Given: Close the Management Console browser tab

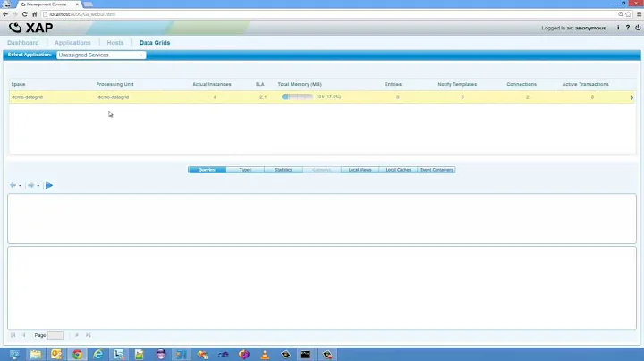Looking at the screenshot, I should [77, 4].
